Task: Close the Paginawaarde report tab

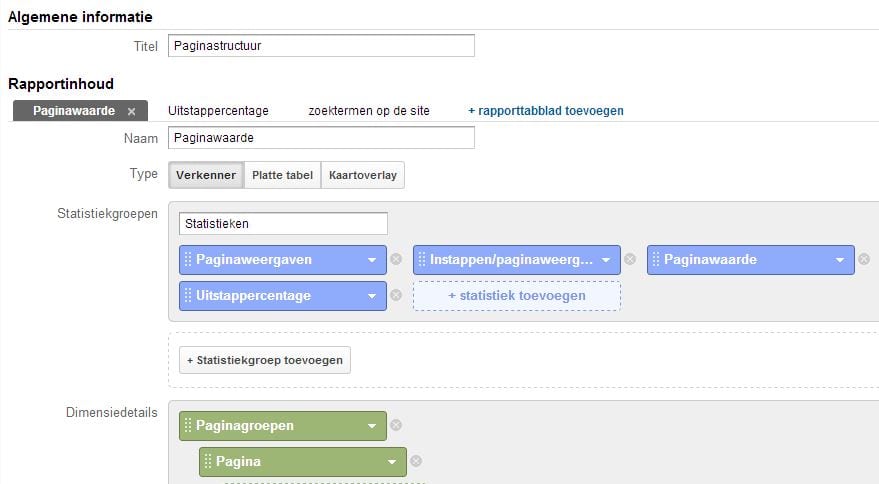Action: coord(132,112)
